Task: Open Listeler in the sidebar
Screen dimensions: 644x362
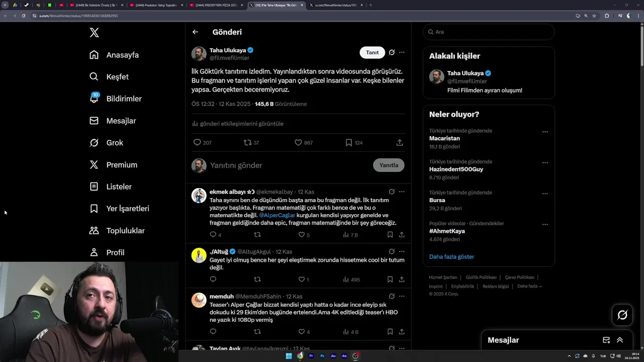Action: coord(110,187)
